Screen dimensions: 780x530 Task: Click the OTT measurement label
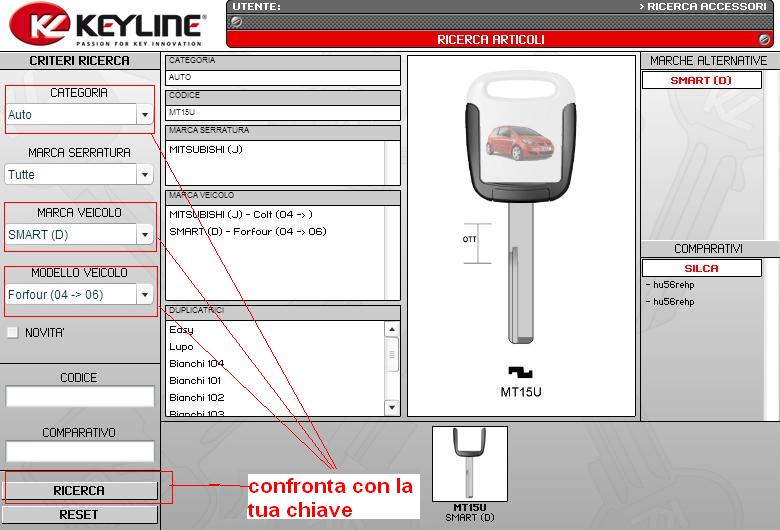(469, 239)
